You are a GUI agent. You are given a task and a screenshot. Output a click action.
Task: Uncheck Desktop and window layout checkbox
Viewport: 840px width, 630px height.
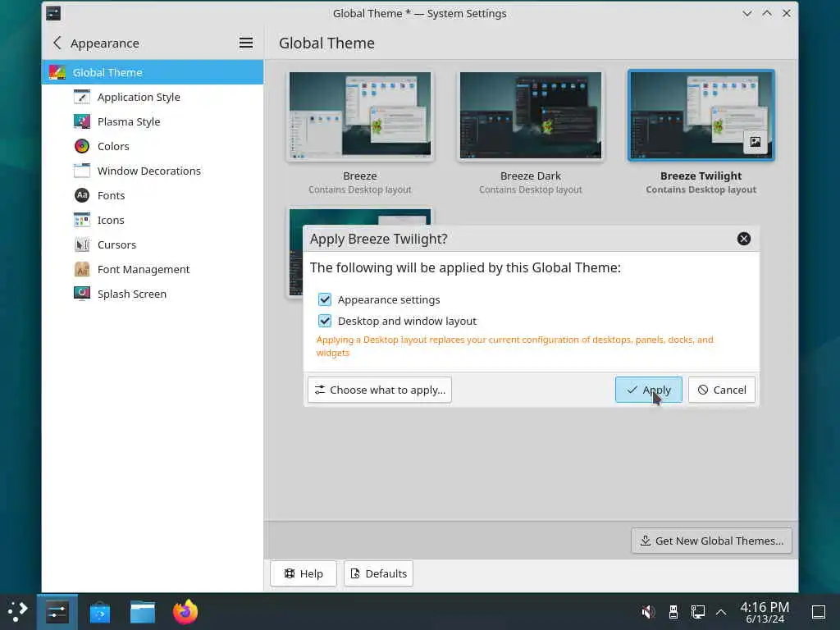point(325,321)
